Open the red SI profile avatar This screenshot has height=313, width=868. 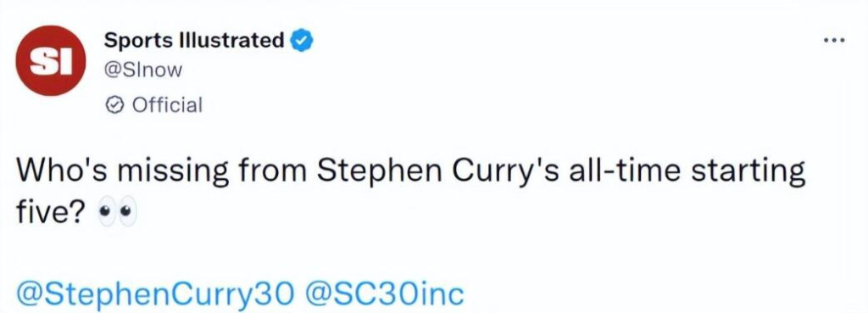[50, 61]
